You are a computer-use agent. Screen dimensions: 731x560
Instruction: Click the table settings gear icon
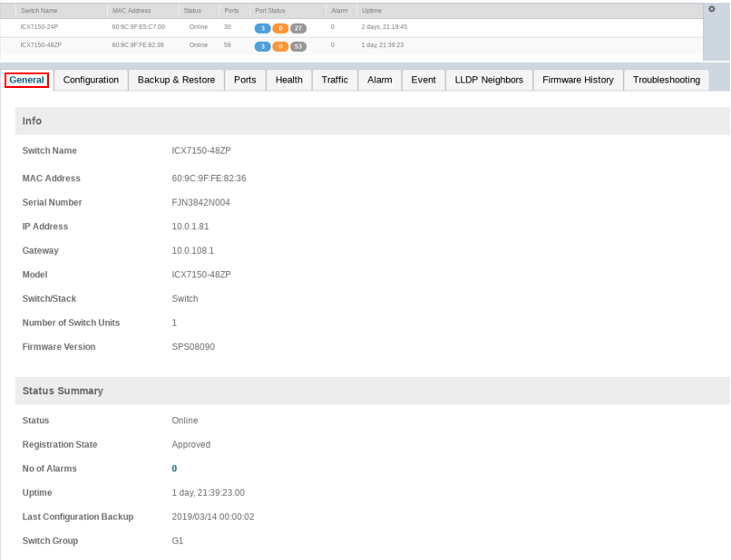coord(711,9)
